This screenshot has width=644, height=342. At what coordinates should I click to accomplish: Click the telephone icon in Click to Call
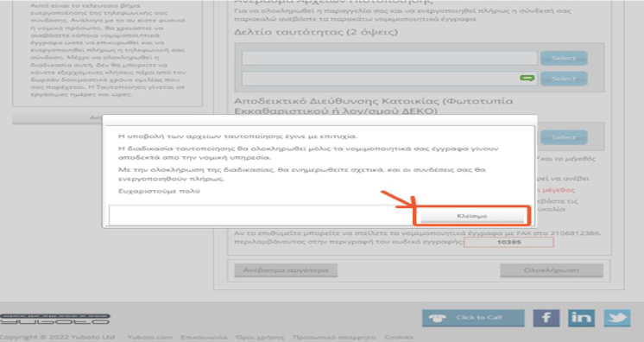(x=437, y=318)
